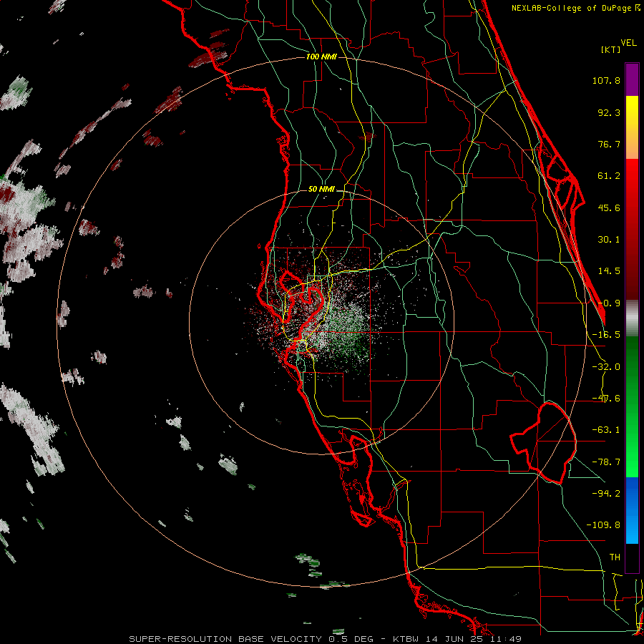Viewport: 644px width, 644px height.
Task: Click the VEL legend title
Action: tap(628, 43)
